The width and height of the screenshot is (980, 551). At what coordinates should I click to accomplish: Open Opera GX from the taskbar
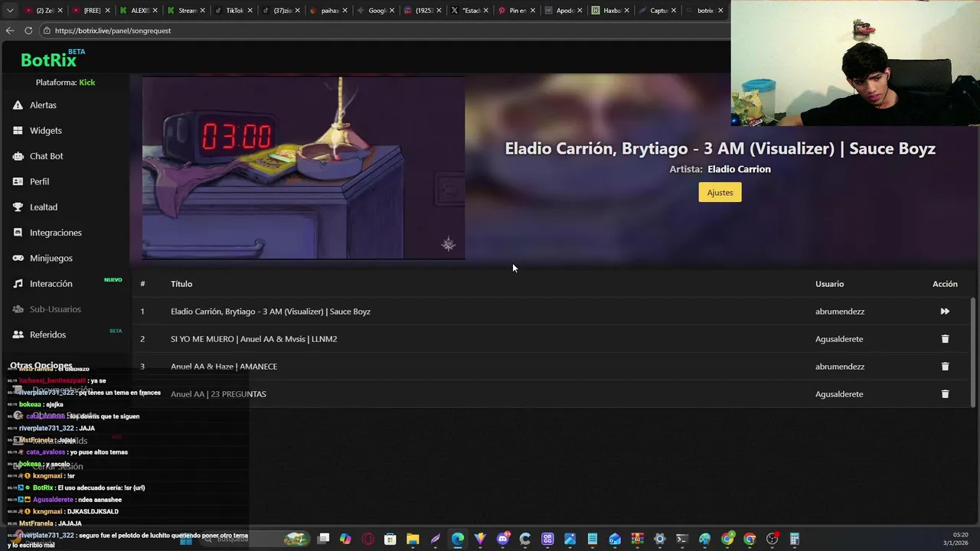368,539
